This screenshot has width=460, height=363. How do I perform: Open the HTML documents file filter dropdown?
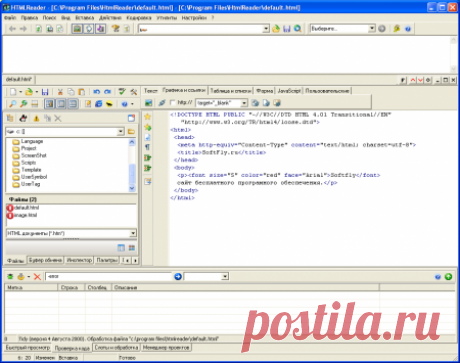point(133,233)
